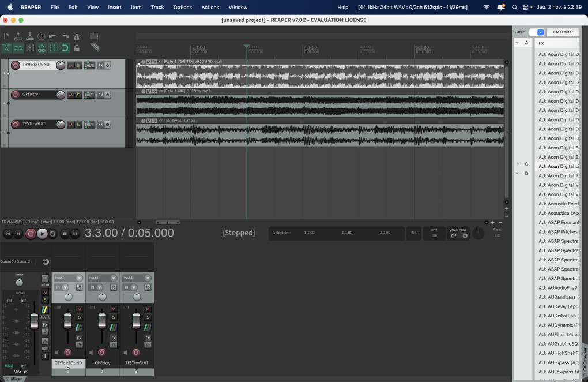Viewport: 588px width, 382px height.
Task: Click the transport Record button
Action: (x=31, y=234)
